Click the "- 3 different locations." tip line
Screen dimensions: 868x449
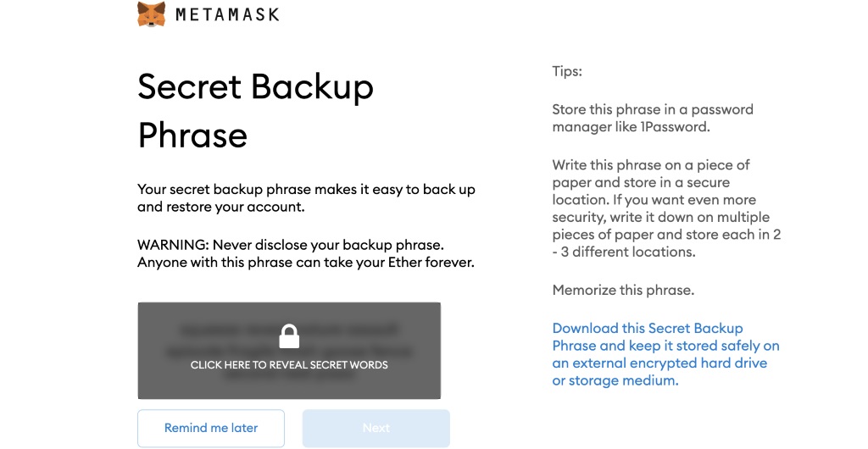tap(624, 252)
